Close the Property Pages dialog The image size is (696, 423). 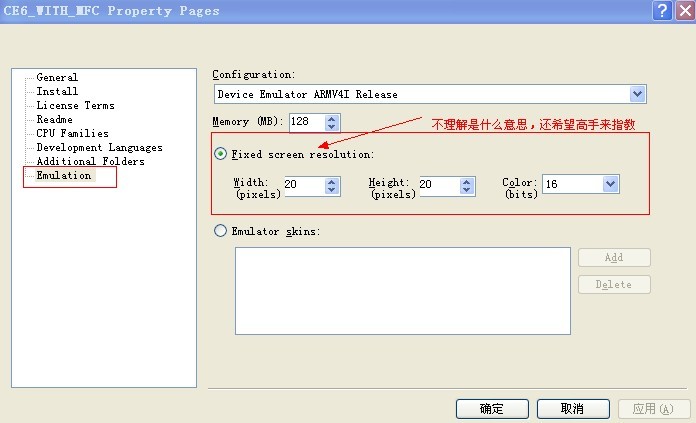click(685, 10)
